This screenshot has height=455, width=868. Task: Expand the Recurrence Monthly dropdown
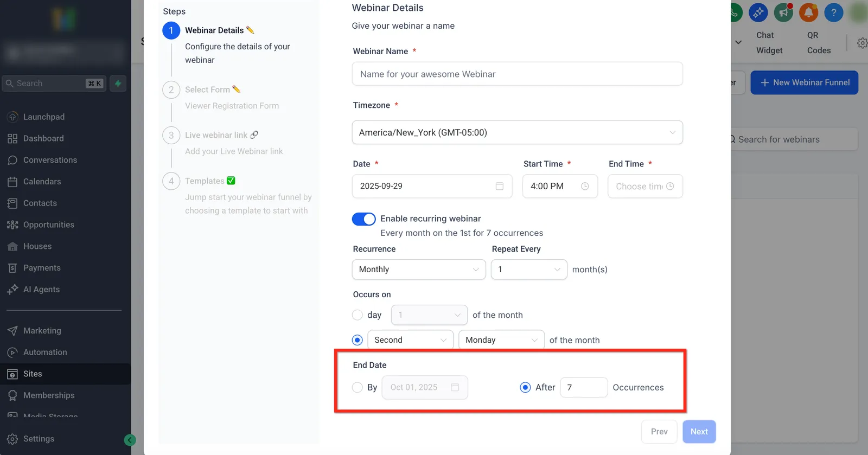(x=419, y=270)
